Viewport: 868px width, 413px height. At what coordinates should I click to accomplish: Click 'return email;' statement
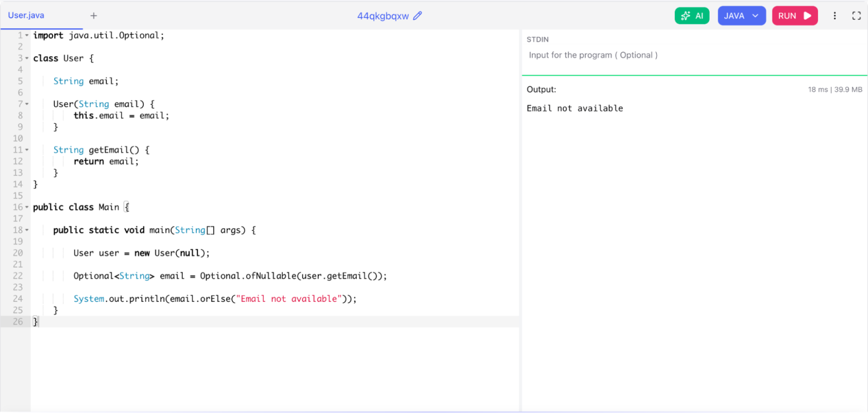(106, 161)
